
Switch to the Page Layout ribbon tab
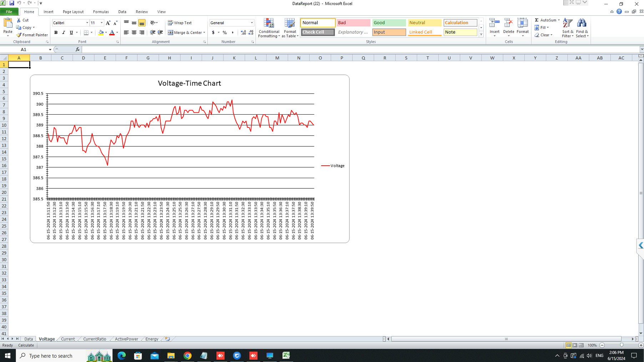point(73,12)
